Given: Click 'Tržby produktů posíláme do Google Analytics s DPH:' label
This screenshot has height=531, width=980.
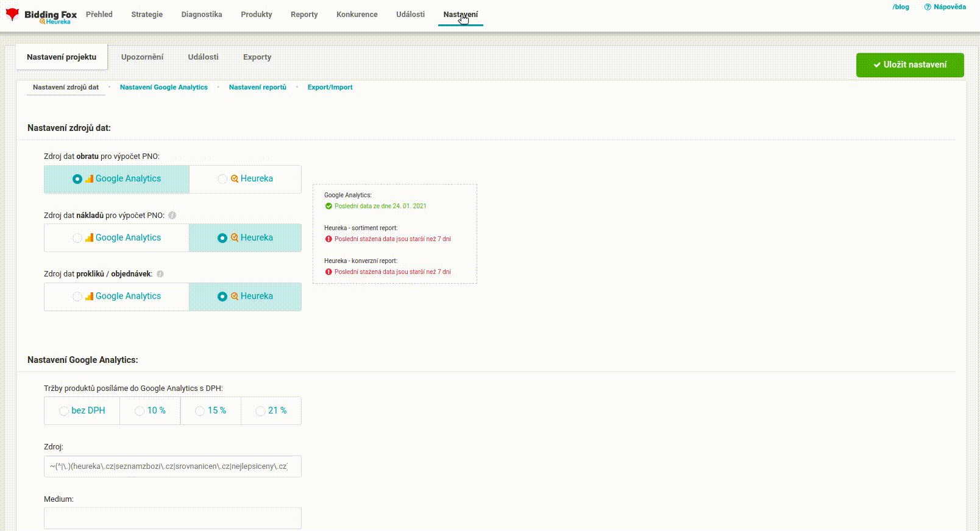Looking at the screenshot, I should click(x=133, y=389).
